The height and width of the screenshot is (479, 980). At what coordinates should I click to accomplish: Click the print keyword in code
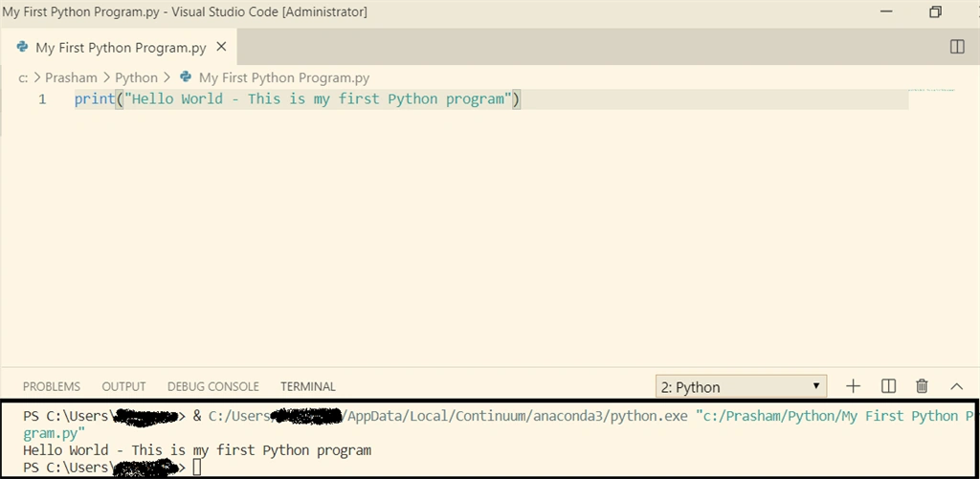(95, 99)
